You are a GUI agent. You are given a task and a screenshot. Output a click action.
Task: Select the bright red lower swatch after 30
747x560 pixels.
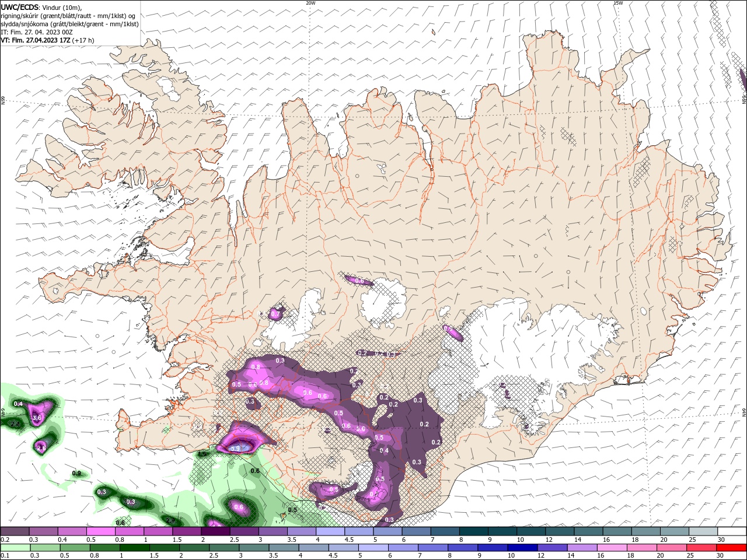732,548
